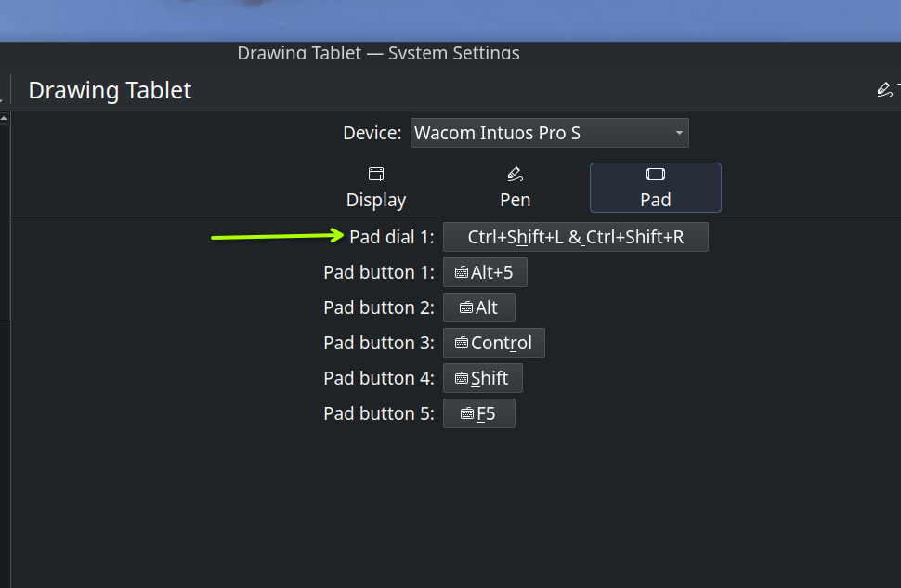Switch to the Display tab

click(376, 188)
